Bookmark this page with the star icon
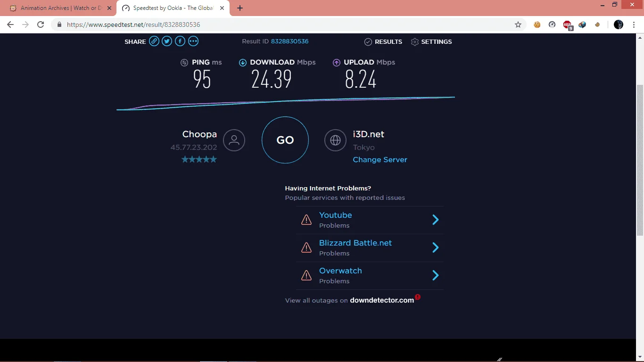This screenshot has width=644, height=362. (518, 25)
